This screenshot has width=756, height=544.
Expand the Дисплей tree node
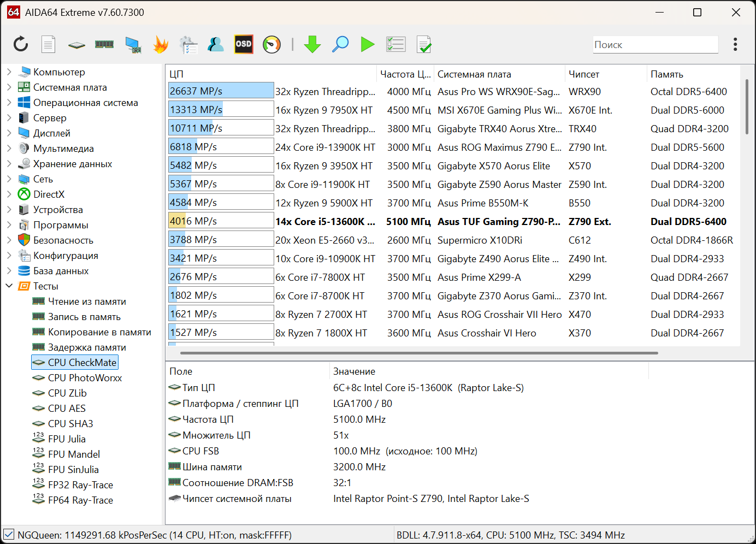pos(9,133)
